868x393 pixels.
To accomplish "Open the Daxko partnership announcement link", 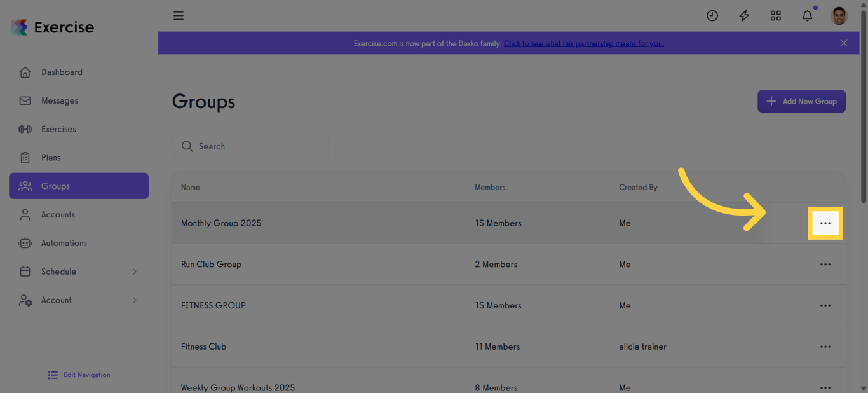I will [x=584, y=43].
